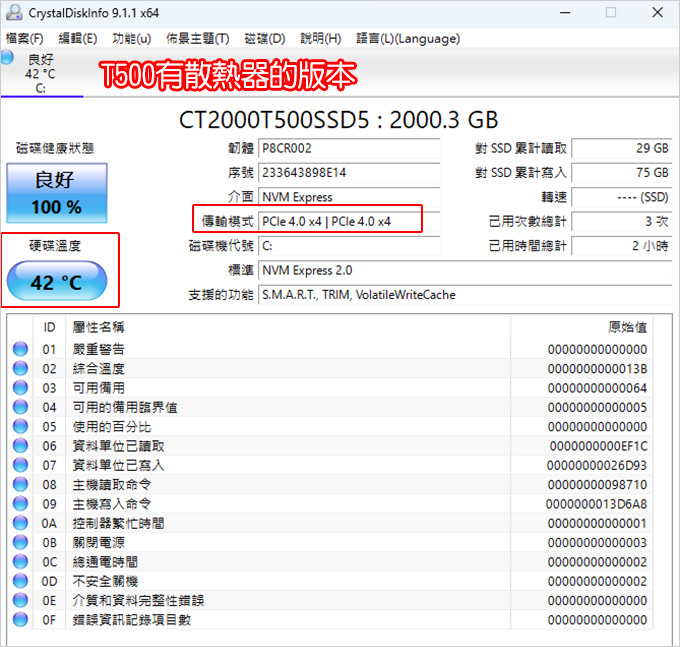
Task: Click the 42 °C temperature button
Action: click(57, 281)
